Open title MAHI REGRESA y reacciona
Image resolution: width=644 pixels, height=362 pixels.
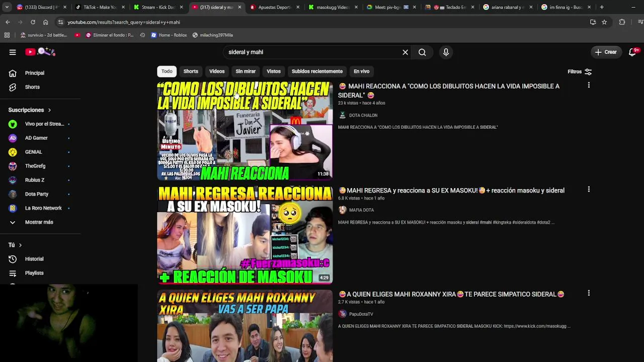pyautogui.click(x=451, y=191)
